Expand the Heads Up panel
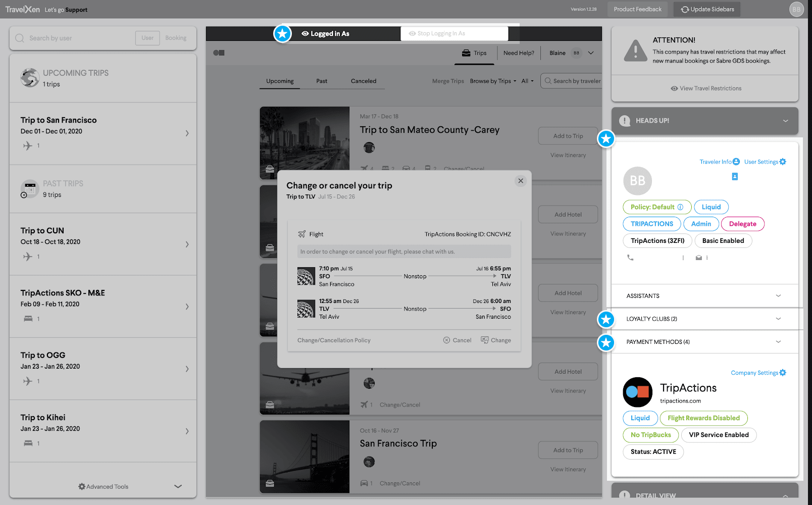 [785, 121]
